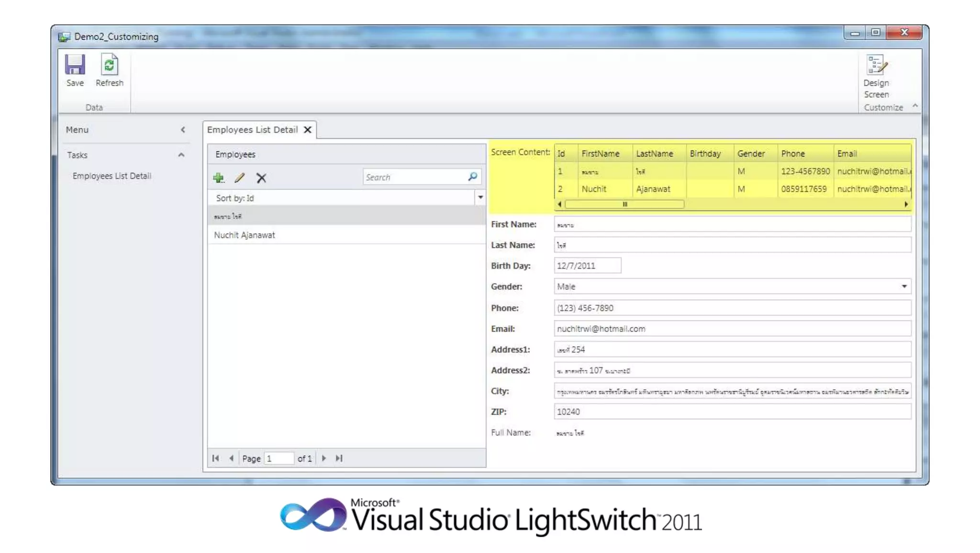Edit selected employee with pencil icon
The image size is (980, 553).
tap(240, 178)
